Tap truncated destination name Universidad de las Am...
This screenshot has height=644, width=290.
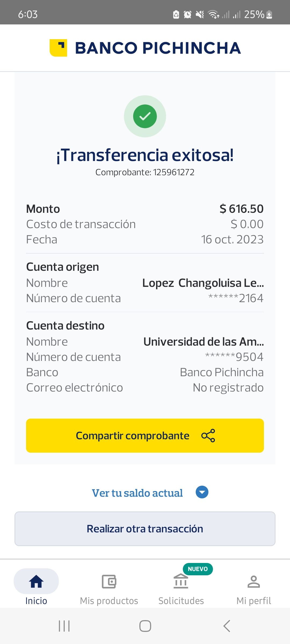pos(204,342)
